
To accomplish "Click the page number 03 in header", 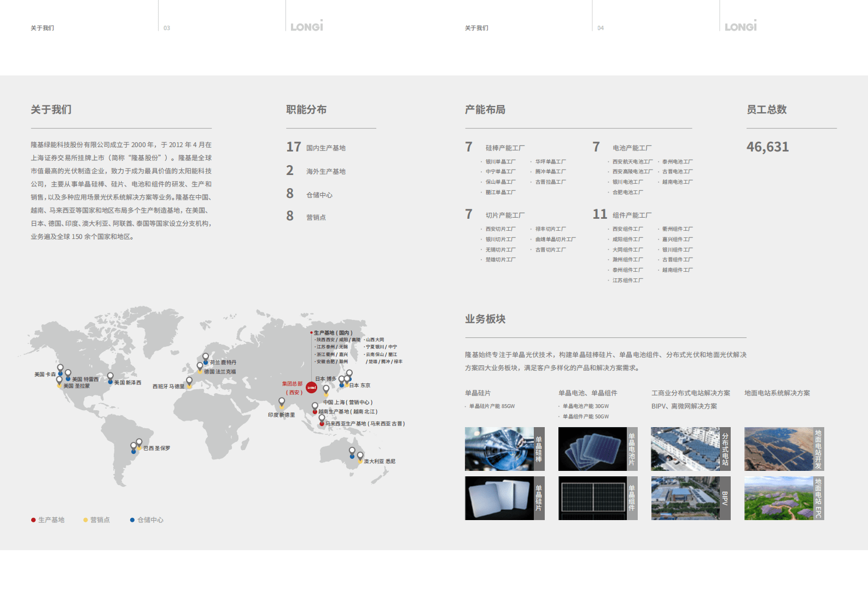I will point(167,28).
